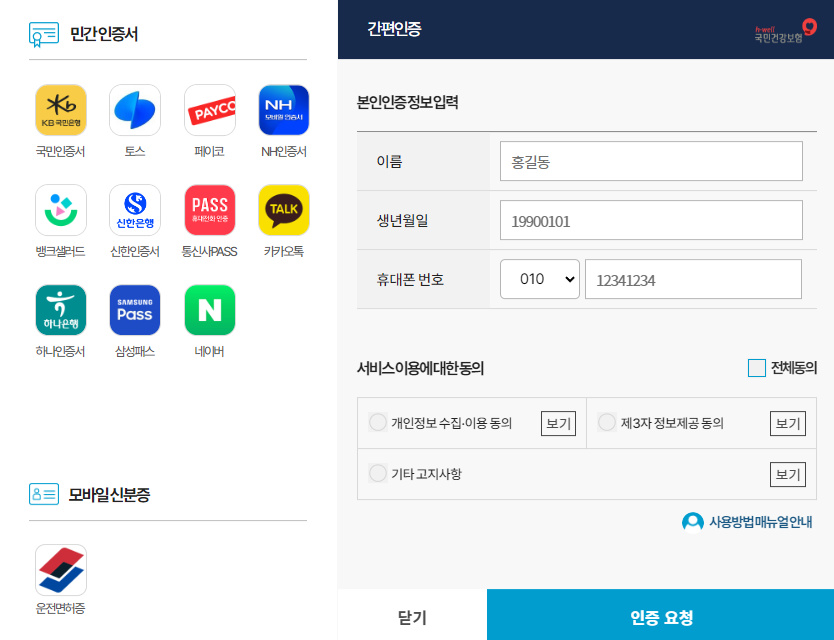
Task: Pick the 삼성패스 Samsung Pass icon
Action: click(x=135, y=310)
